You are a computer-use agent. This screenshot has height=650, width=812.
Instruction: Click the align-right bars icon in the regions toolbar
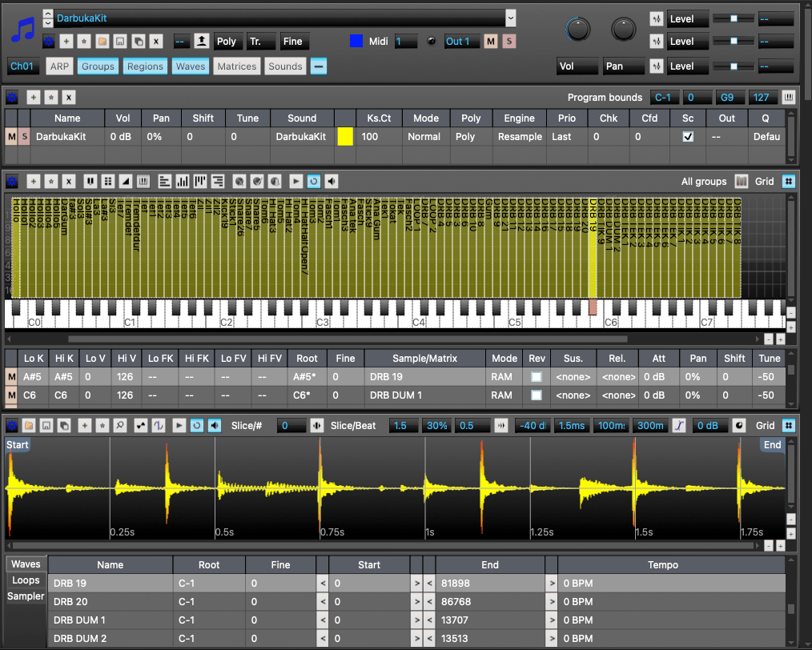click(x=218, y=181)
